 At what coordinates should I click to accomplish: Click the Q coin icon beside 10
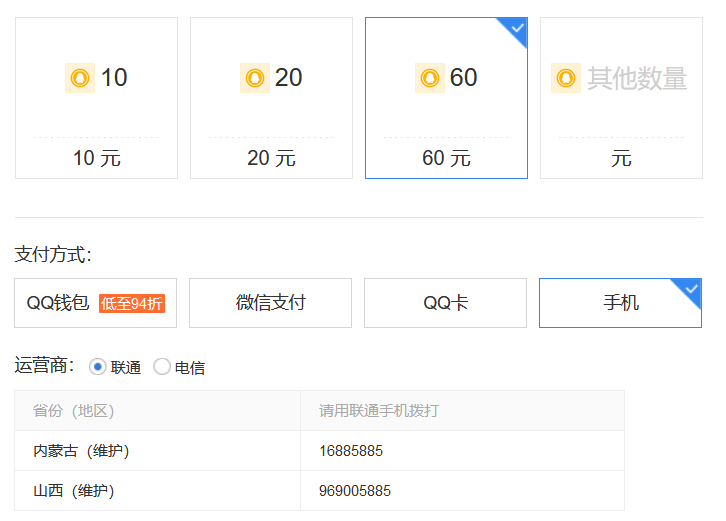click(80, 78)
